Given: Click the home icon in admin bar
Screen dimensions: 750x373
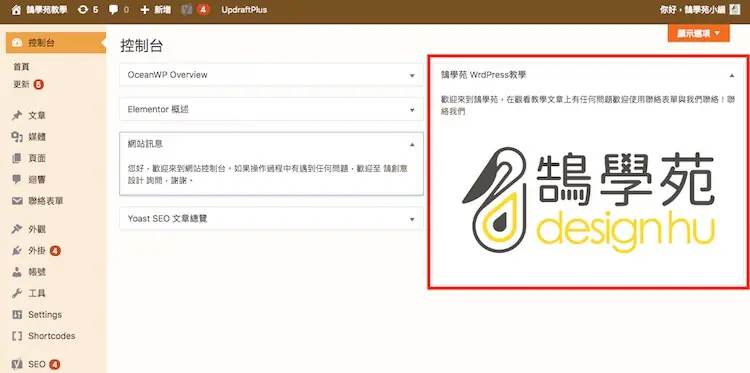Looking at the screenshot, I should click(x=16, y=10).
